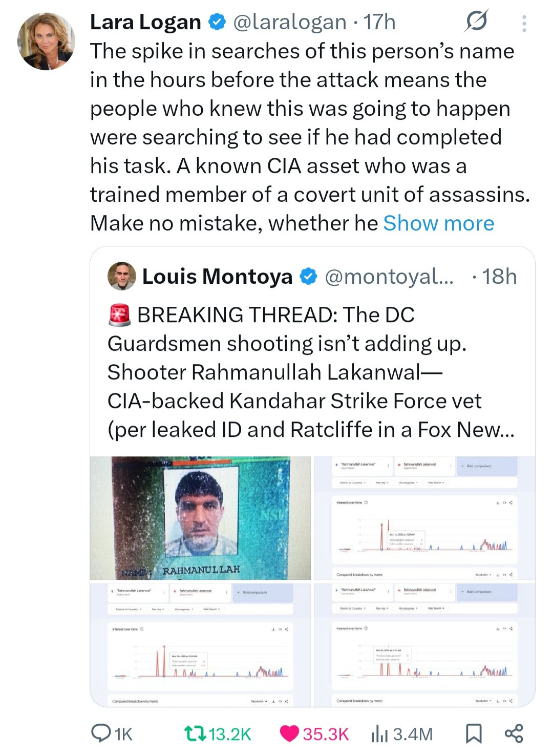553x756 pixels.
Task: Open the Grok slashed-circle icon
Action: [x=476, y=22]
